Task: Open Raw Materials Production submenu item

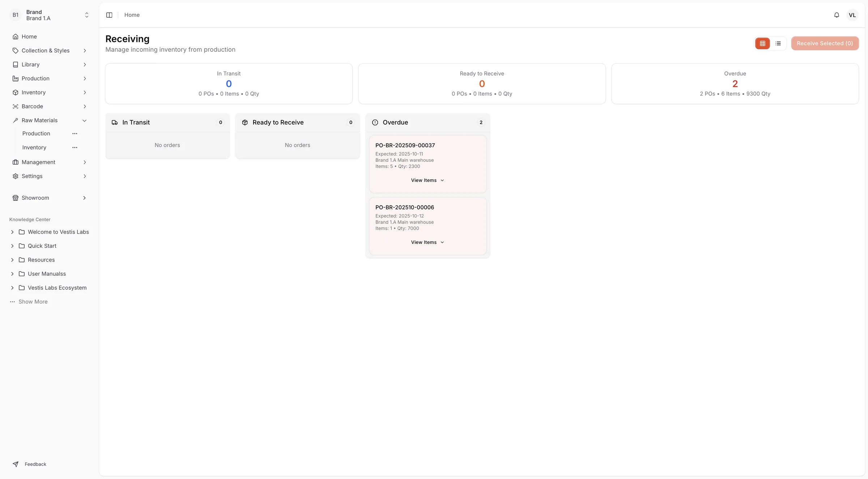Action: coord(36,133)
